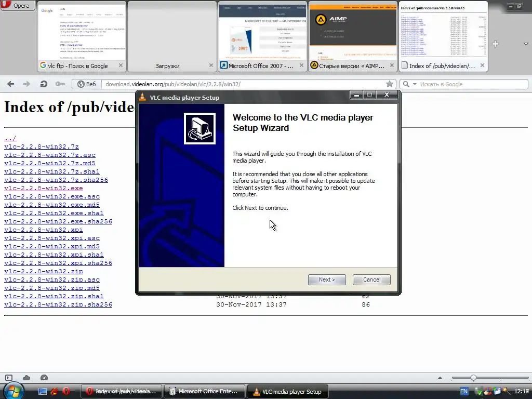Close the Microsoft Office 2007 tab

click(301, 65)
